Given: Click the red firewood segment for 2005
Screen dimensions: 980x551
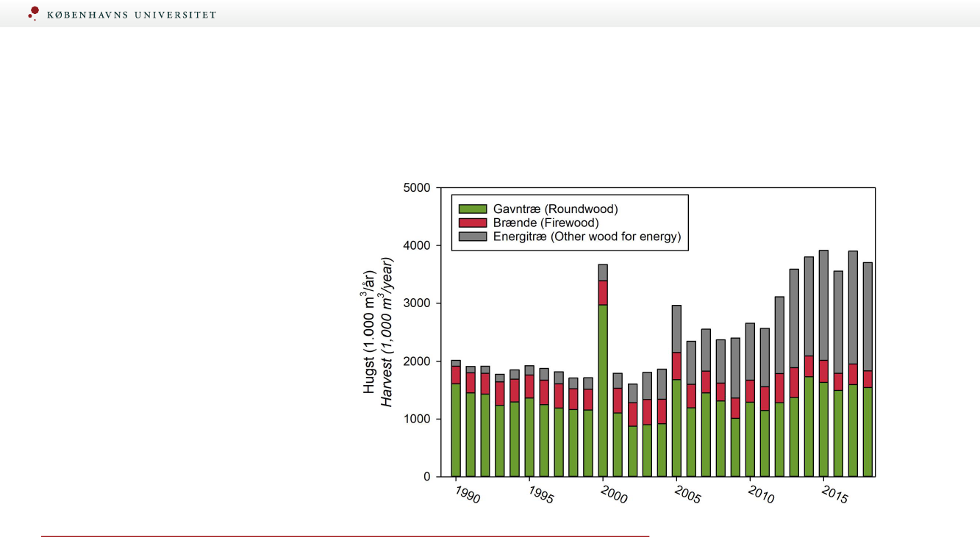Looking at the screenshot, I should pos(676,366).
